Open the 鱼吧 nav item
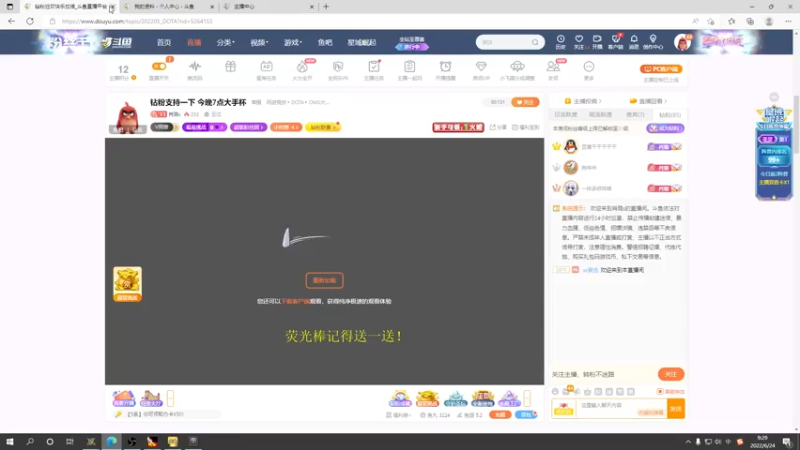The width and height of the screenshot is (800, 450). coord(324,42)
